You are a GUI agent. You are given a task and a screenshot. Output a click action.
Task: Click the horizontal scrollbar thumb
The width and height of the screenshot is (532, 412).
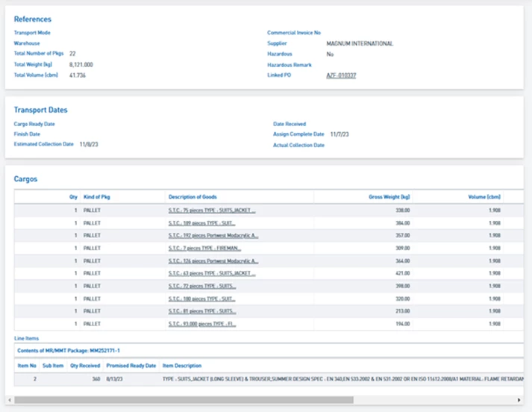(183, 400)
